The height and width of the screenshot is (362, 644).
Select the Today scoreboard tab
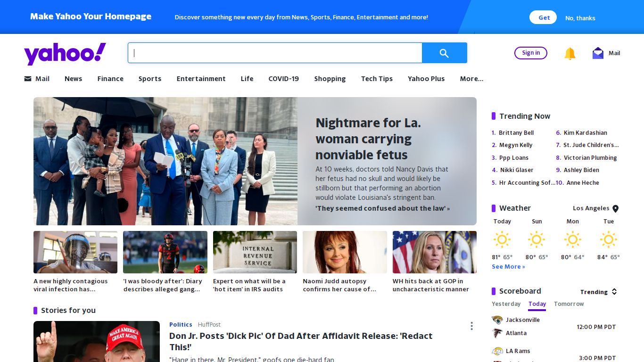(x=537, y=304)
